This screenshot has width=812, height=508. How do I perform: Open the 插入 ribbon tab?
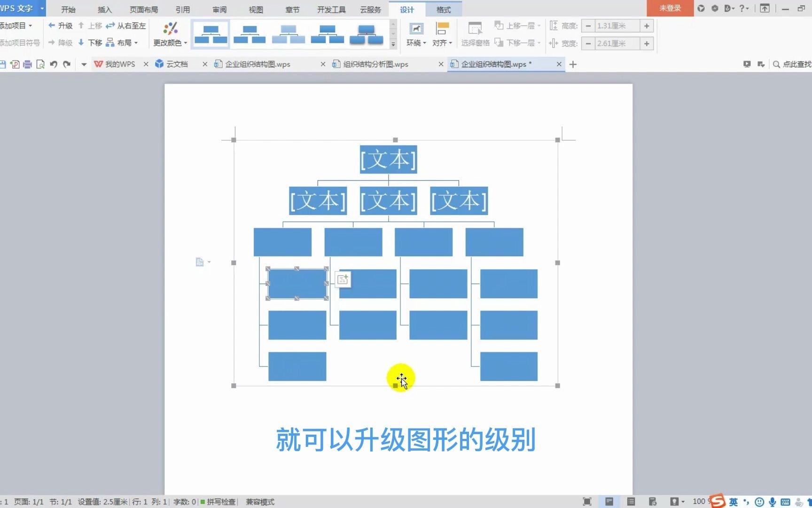(104, 9)
